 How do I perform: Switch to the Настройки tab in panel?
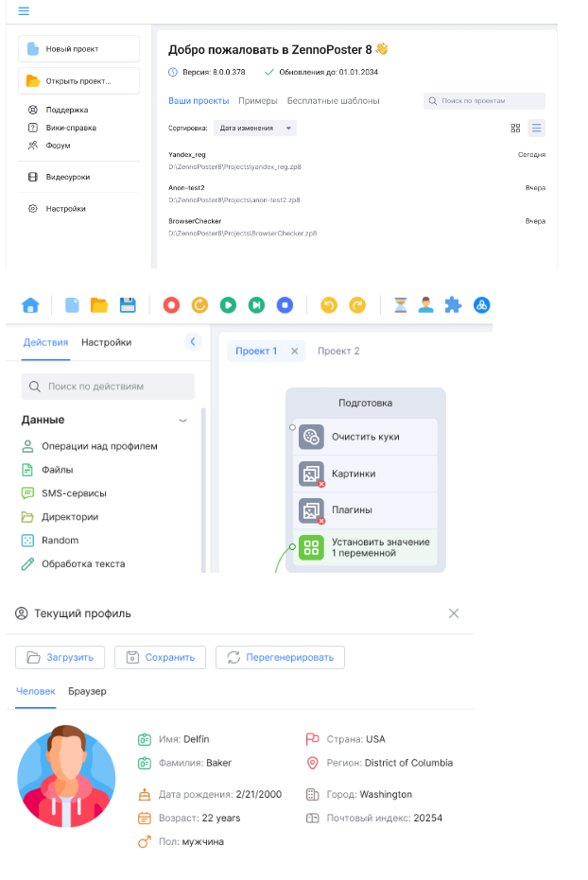coord(107,342)
